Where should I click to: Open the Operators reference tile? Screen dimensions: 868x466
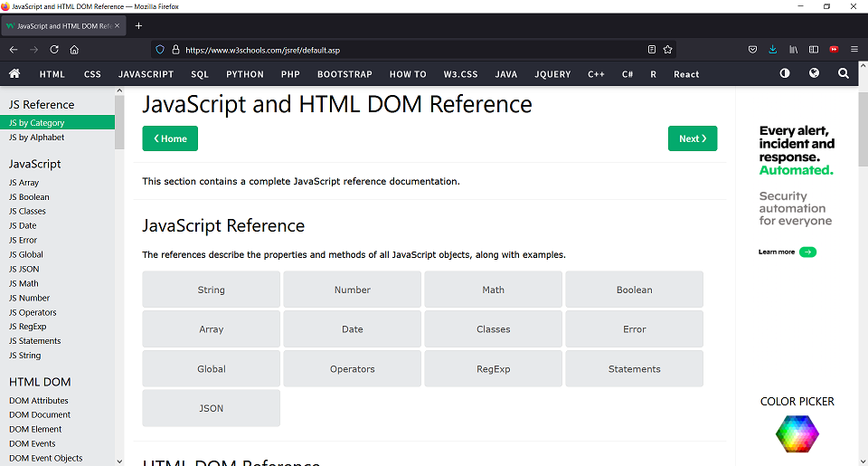tap(352, 368)
